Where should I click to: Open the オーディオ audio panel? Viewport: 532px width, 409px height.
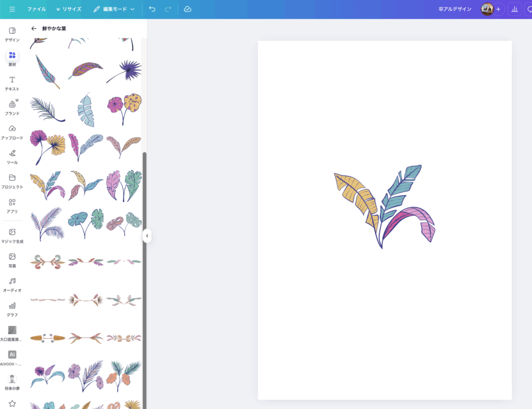coord(12,284)
